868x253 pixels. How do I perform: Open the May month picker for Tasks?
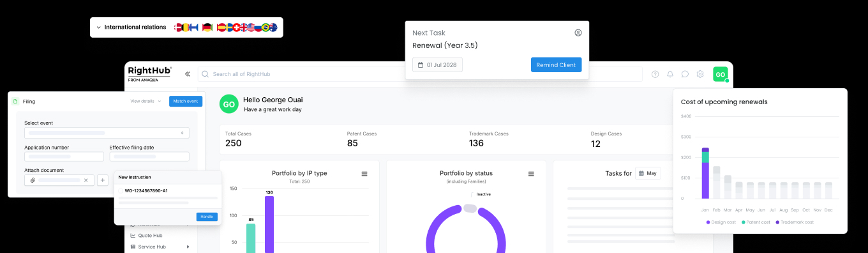pyautogui.click(x=648, y=173)
